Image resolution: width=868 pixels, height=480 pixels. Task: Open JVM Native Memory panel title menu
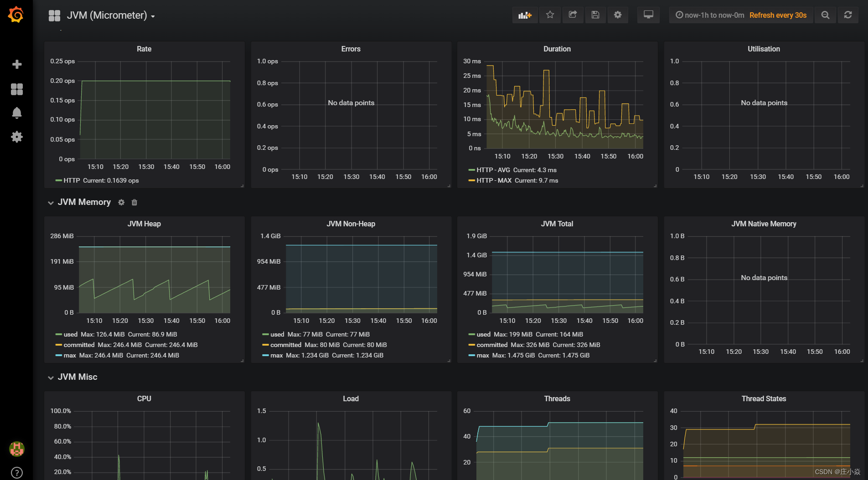click(764, 224)
